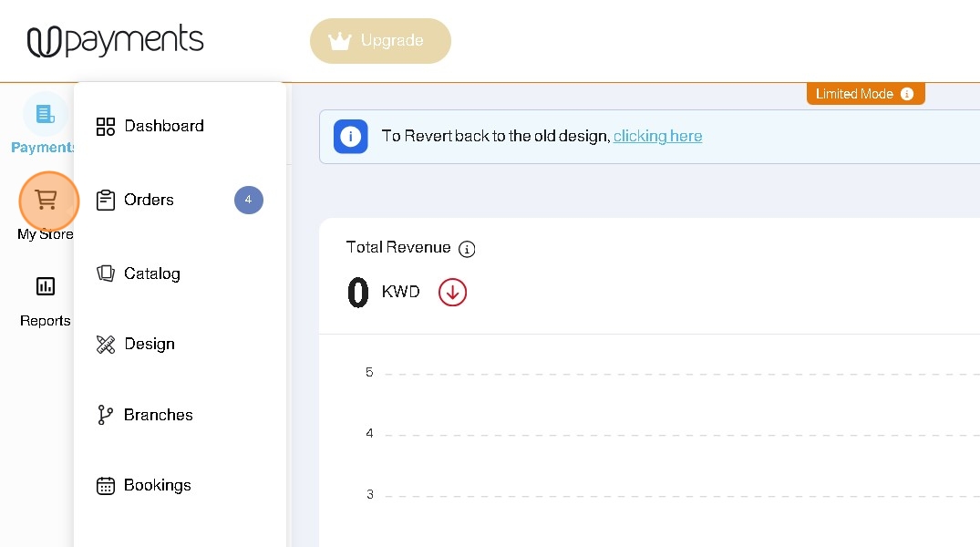This screenshot has height=547, width=980.
Task: Open Catalog menu item
Action: coord(152,273)
